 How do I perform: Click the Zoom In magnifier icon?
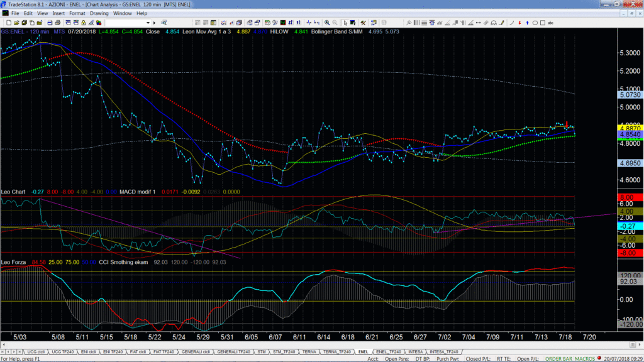tap(327, 23)
